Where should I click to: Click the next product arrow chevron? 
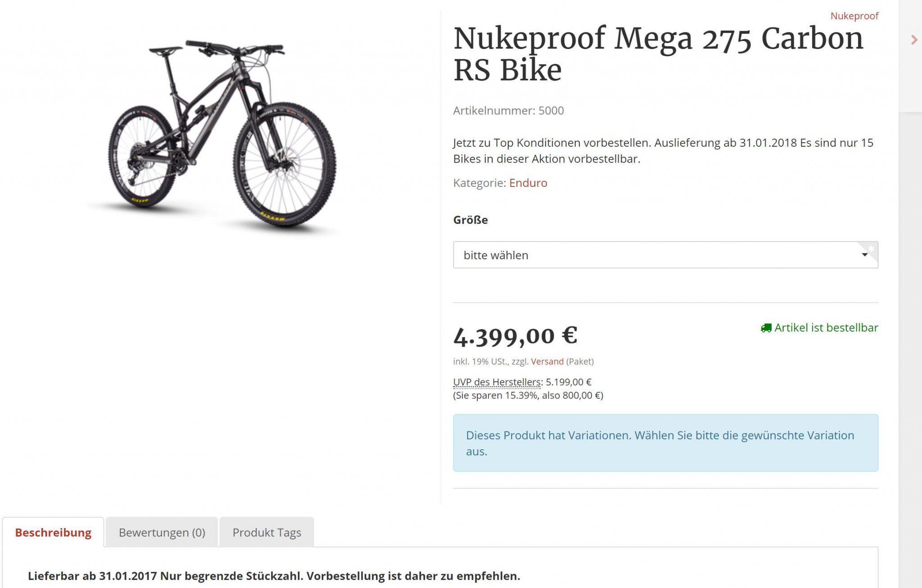pos(914,40)
